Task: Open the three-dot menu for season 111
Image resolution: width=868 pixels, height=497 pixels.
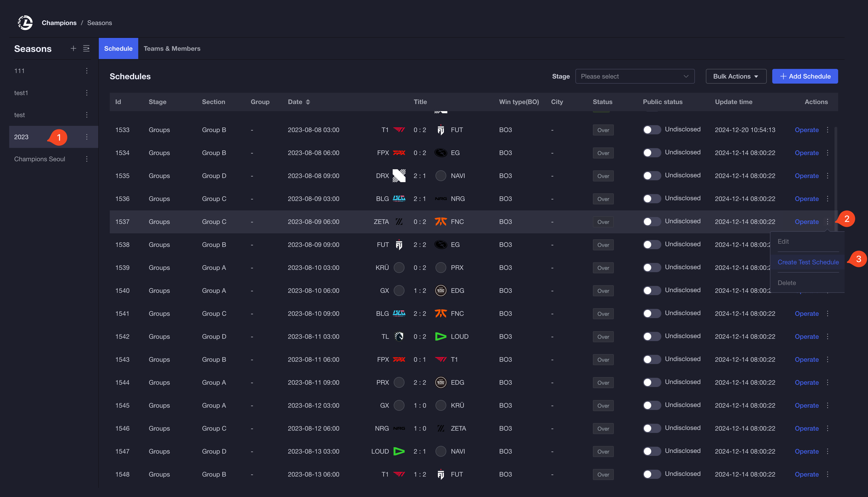Action: pyautogui.click(x=87, y=71)
